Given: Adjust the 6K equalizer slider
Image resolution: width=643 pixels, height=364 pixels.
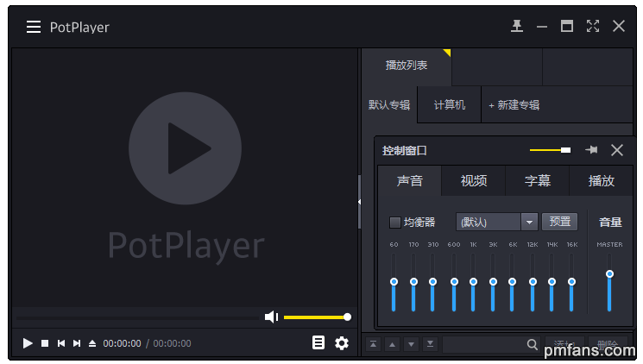Looking at the screenshot, I should pyautogui.click(x=512, y=282).
